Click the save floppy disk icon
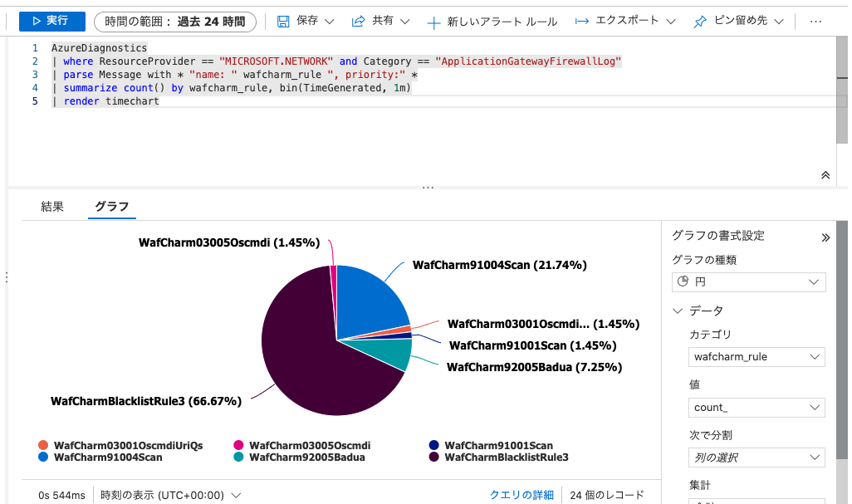The width and height of the screenshot is (852, 504). pyautogui.click(x=283, y=22)
